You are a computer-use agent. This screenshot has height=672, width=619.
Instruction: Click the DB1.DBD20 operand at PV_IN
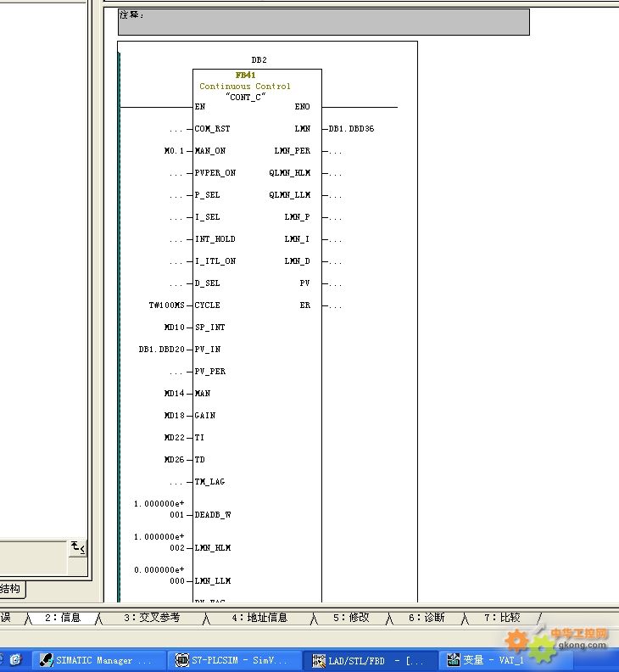click(x=161, y=350)
